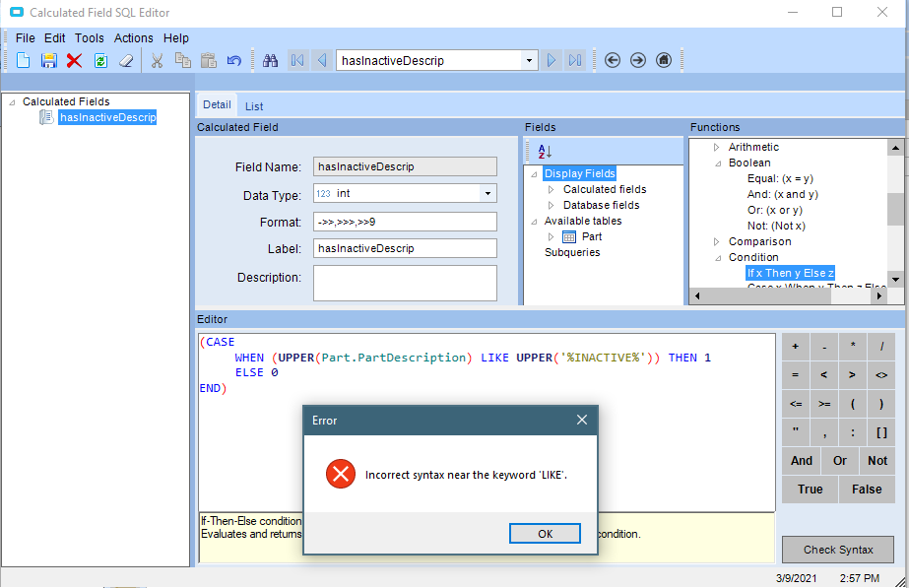
Task: Go to the previous record
Action: click(x=322, y=60)
